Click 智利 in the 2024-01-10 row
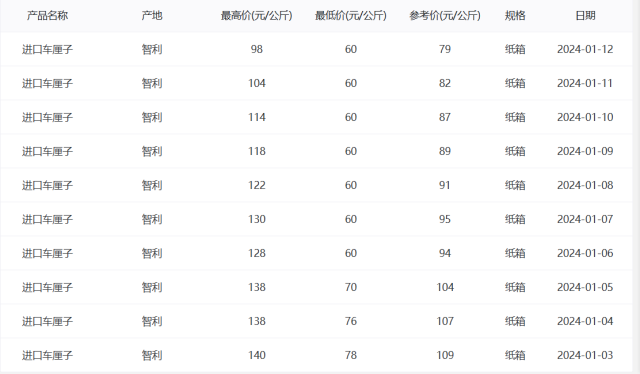640x374 pixels. [x=152, y=117]
